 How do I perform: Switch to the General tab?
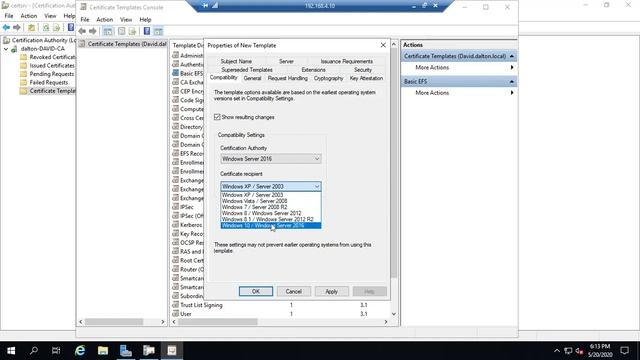pos(252,78)
